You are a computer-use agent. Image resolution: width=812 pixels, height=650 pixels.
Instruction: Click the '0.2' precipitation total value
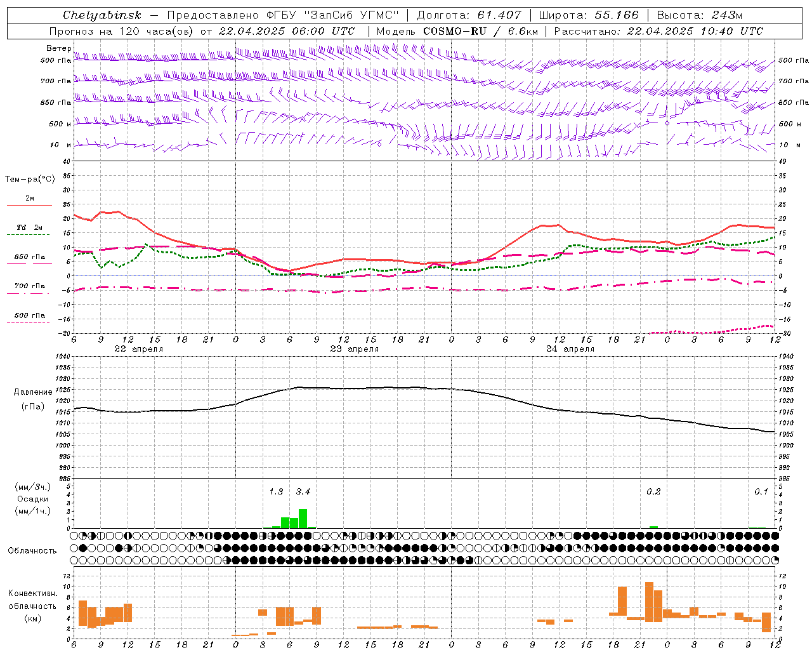pos(653,492)
